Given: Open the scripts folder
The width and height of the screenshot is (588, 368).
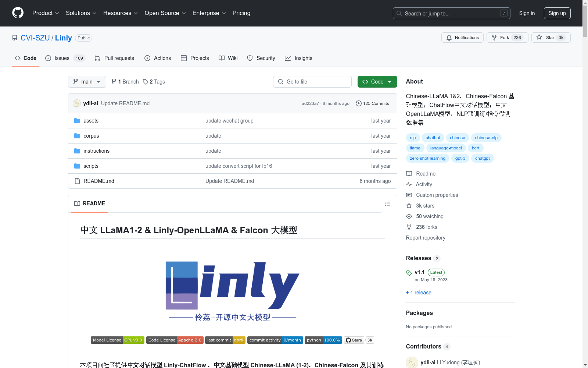Looking at the screenshot, I should pyautogui.click(x=91, y=166).
